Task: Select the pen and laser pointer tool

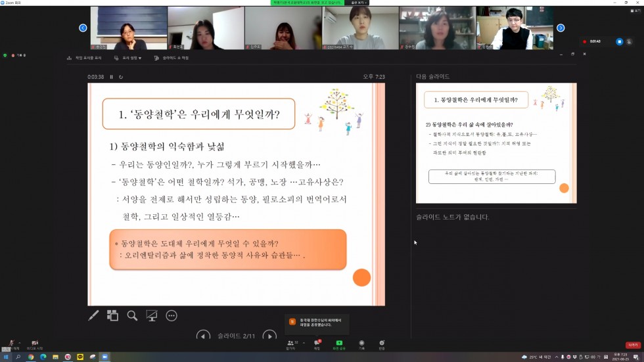Action: [93, 316]
